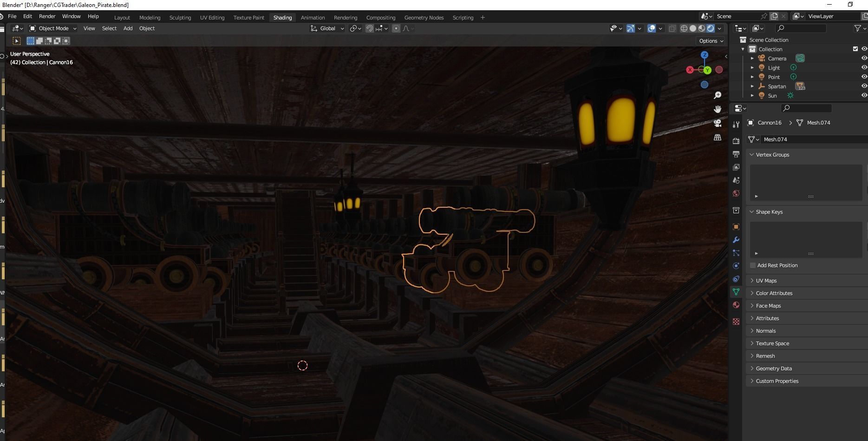Toggle snapping magnet
This screenshot has width=868, height=441.
[x=370, y=28]
